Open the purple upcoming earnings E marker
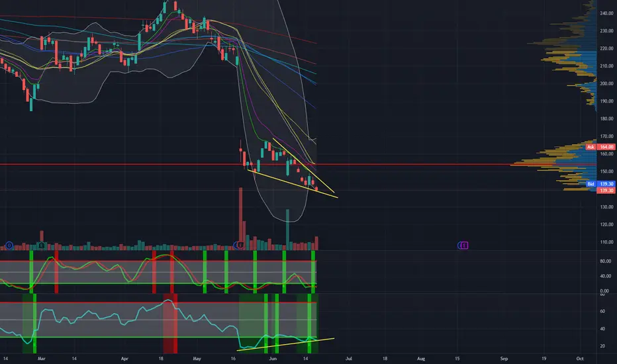Screen dimensions: 617x364 tap(464, 246)
